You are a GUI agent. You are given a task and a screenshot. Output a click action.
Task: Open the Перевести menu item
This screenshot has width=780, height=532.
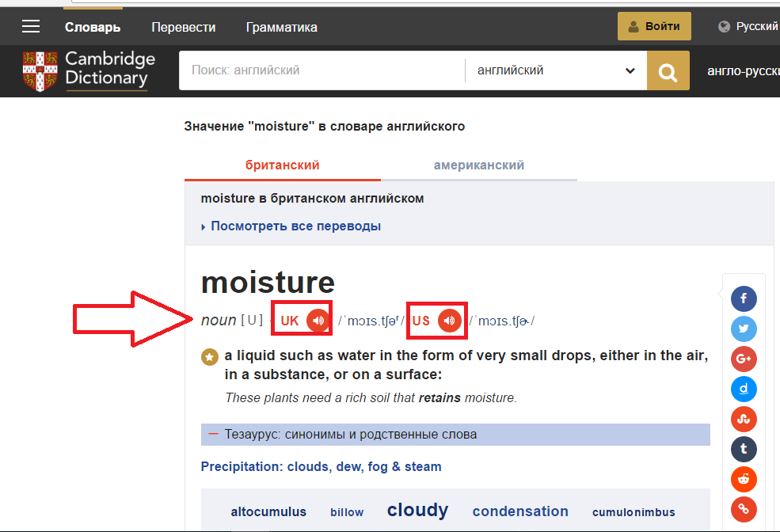tap(183, 27)
